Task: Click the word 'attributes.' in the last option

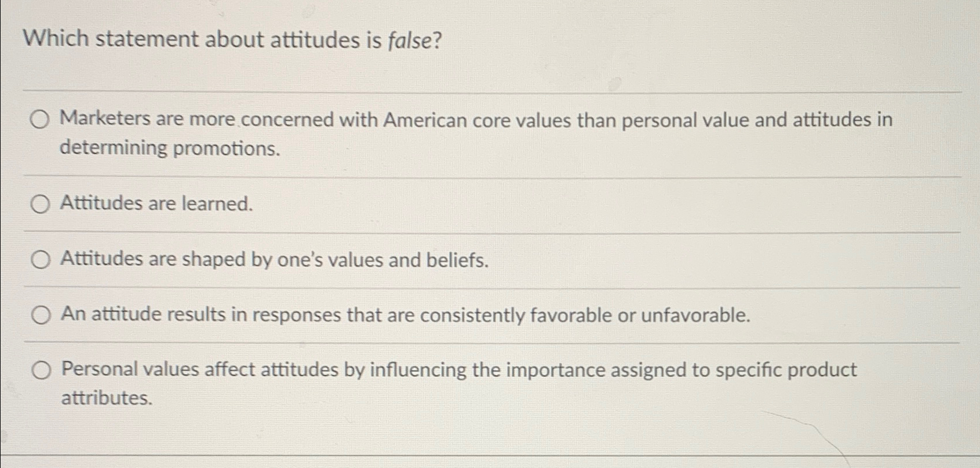Action: 105,397
